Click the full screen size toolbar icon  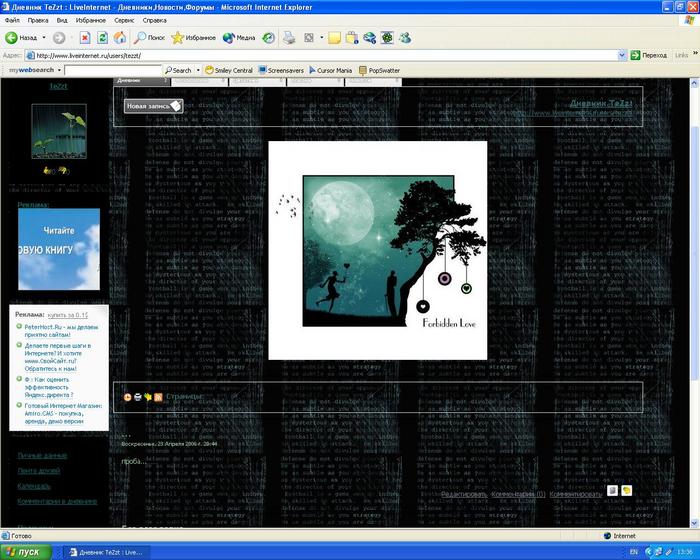tap(308, 38)
